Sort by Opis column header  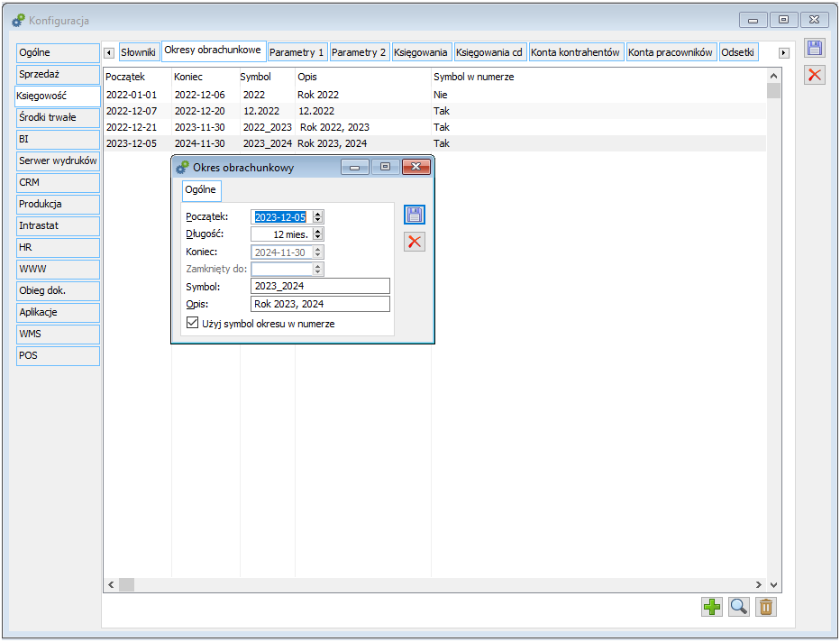[362, 77]
